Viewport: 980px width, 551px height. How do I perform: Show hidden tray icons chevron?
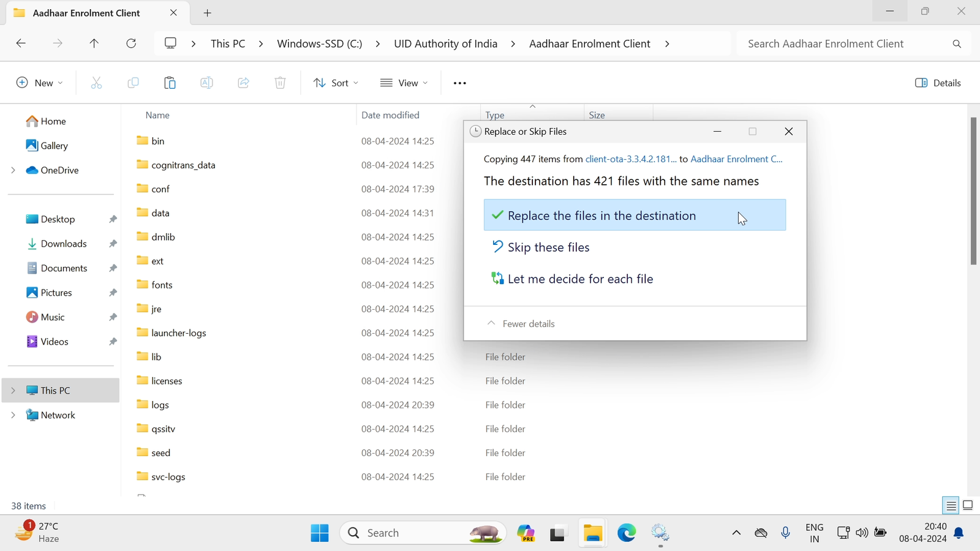(x=736, y=533)
